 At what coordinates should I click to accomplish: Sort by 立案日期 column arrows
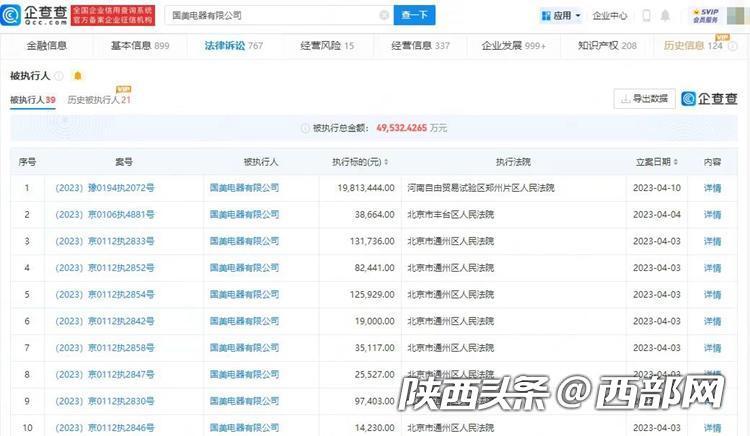tap(675, 162)
